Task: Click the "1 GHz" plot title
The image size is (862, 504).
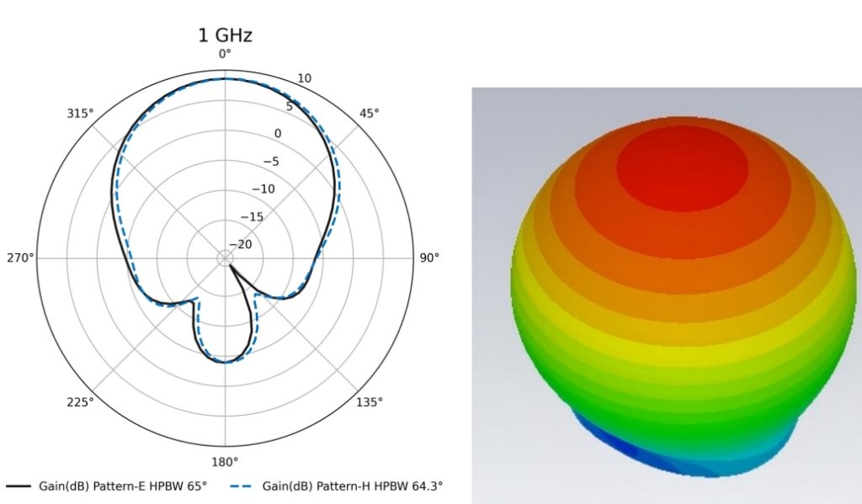Action: [225, 35]
